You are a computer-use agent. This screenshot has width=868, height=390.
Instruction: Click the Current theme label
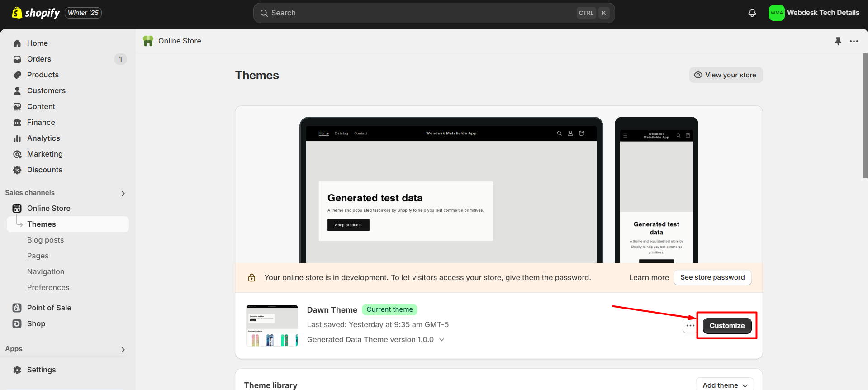pyautogui.click(x=389, y=309)
